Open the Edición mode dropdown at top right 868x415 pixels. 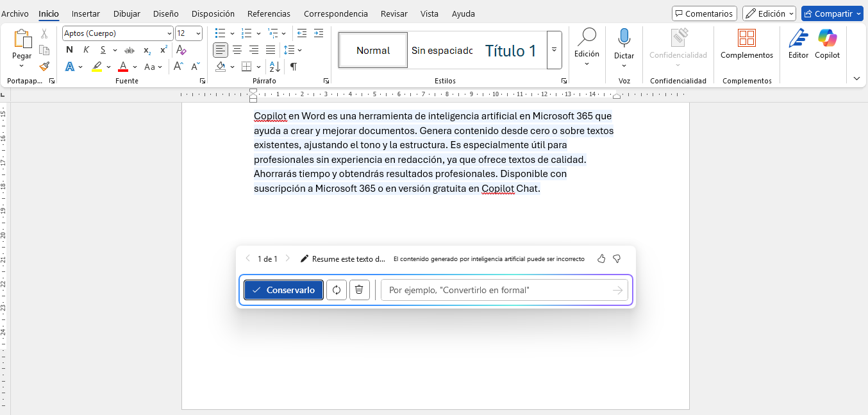click(769, 13)
